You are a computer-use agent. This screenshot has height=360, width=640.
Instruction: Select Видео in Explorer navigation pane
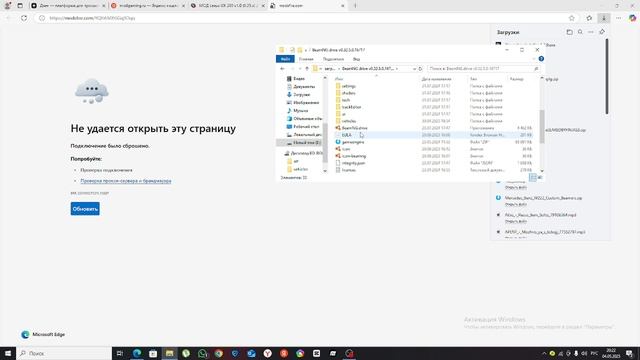click(299, 78)
